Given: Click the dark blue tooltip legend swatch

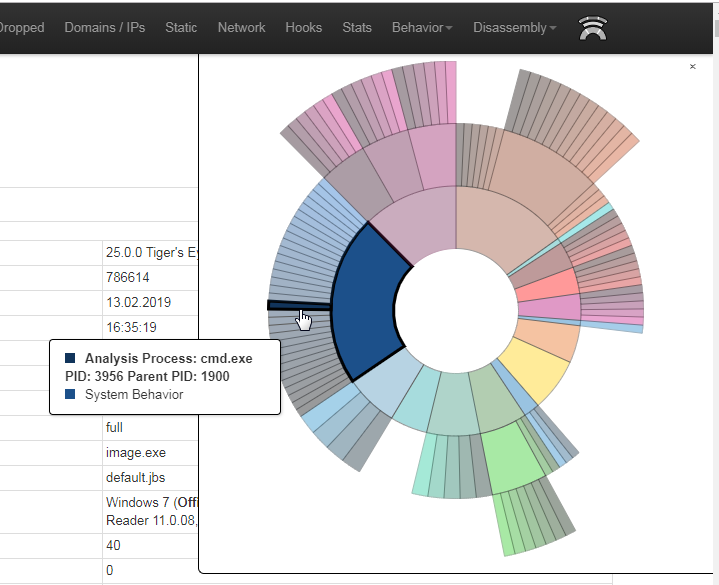Looking at the screenshot, I should click(x=70, y=358).
